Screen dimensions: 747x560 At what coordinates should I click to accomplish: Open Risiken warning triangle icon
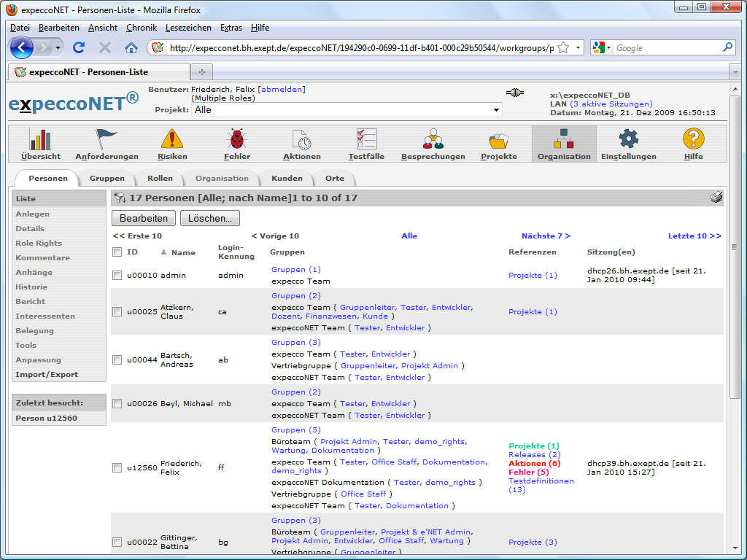172,139
